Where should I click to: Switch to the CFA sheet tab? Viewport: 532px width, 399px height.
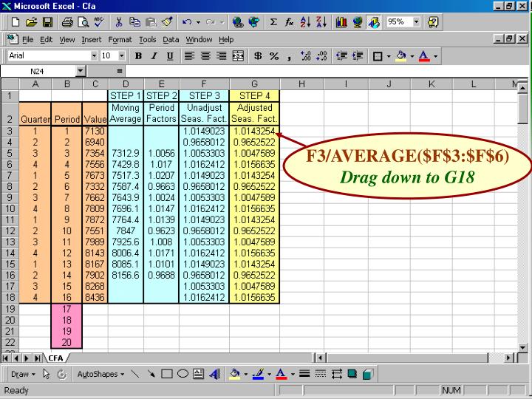(x=56, y=358)
